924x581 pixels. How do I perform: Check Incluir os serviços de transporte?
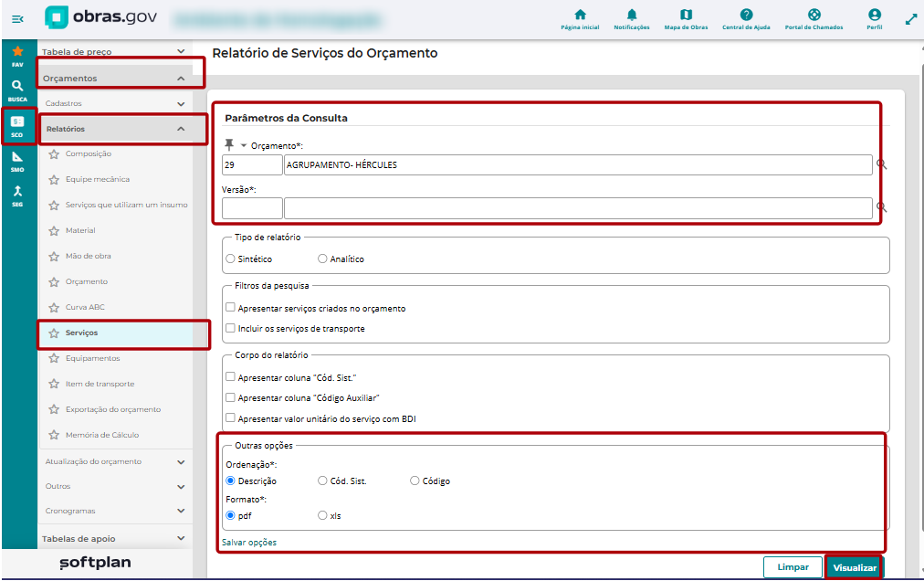point(230,328)
